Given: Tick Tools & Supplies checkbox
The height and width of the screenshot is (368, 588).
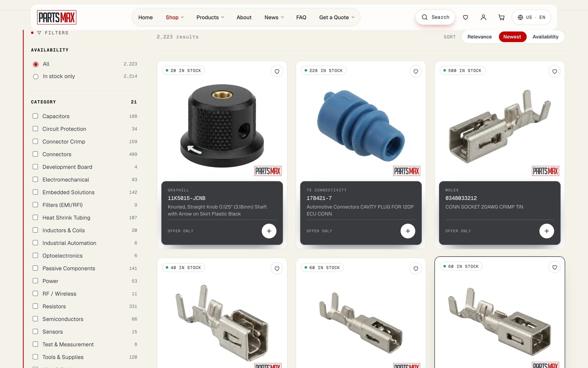Looking at the screenshot, I should pyautogui.click(x=36, y=357).
